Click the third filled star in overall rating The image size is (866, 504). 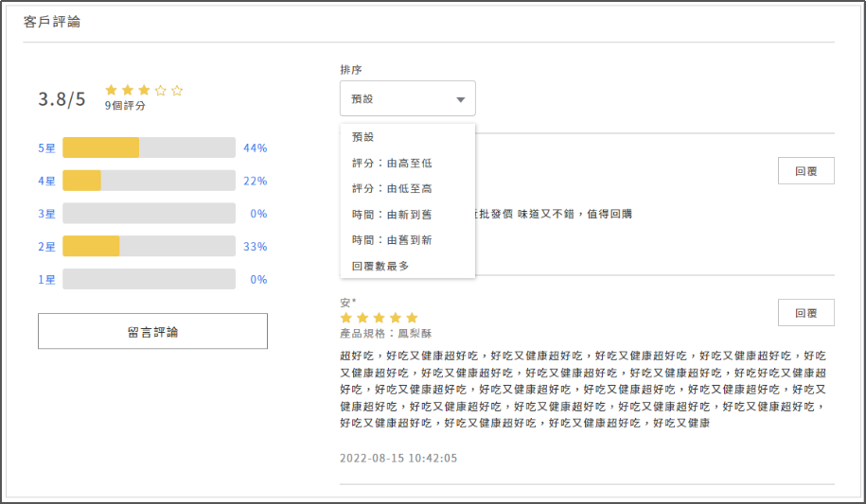click(x=144, y=91)
